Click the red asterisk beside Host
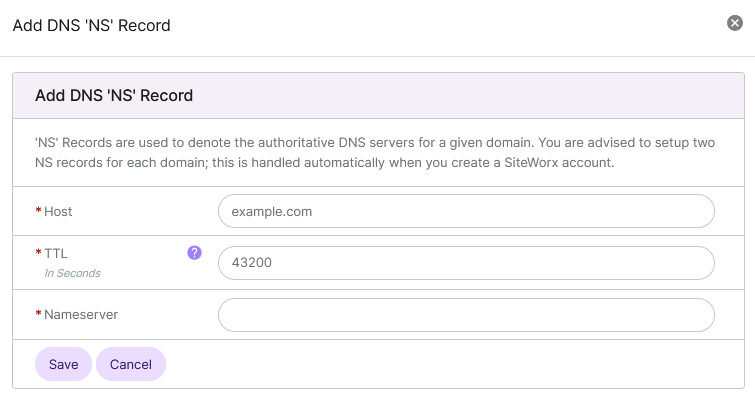755x412 pixels. (38, 212)
